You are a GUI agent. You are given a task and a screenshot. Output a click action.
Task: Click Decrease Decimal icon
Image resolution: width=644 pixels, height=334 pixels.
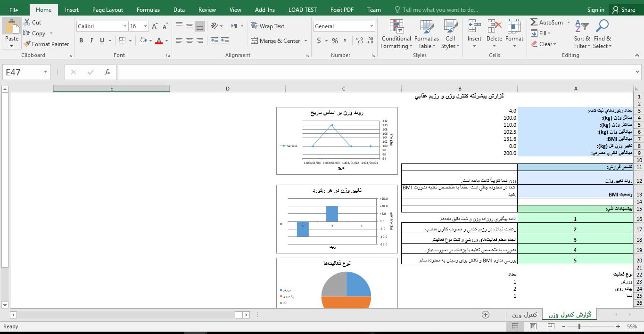point(370,41)
